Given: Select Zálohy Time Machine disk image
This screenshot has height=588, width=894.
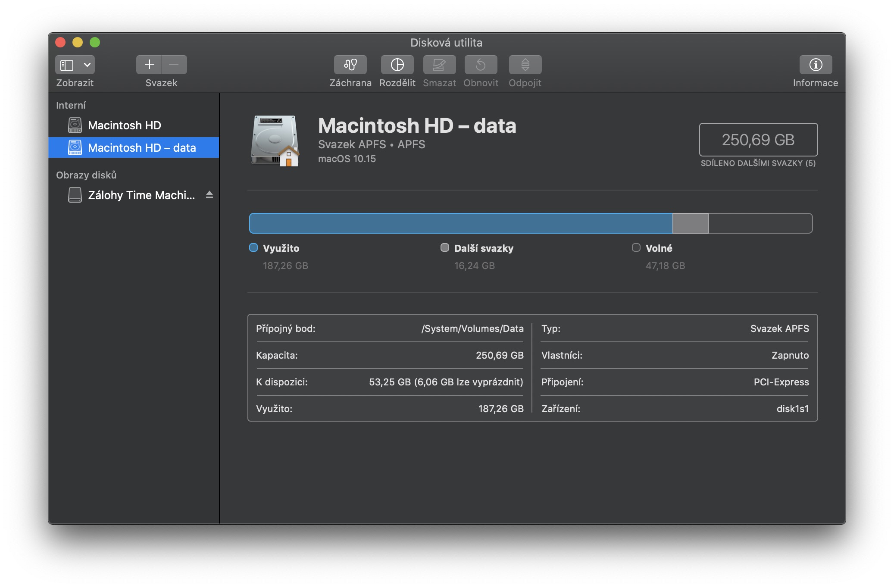Looking at the screenshot, I should 141,195.
